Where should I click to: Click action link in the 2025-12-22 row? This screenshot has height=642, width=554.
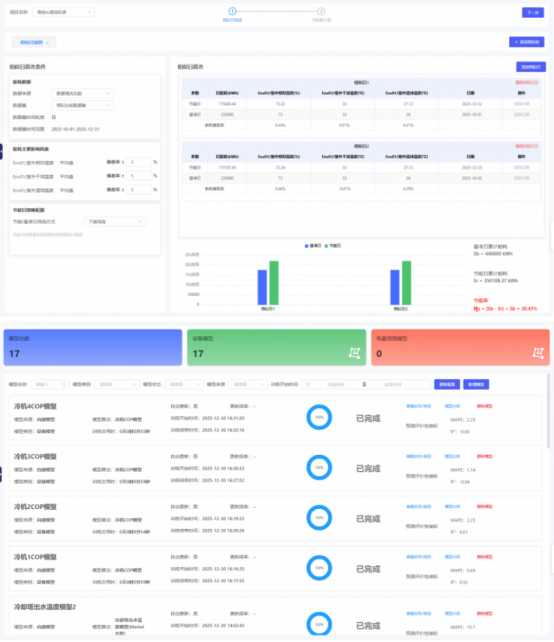[521, 104]
